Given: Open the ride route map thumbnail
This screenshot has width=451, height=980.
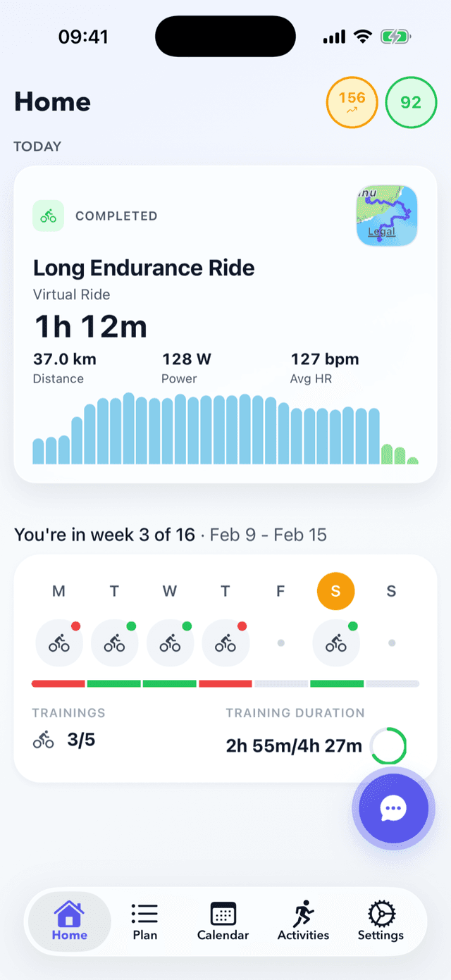Looking at the screenshot, I should pyautogui.click(x=387, y=216).
